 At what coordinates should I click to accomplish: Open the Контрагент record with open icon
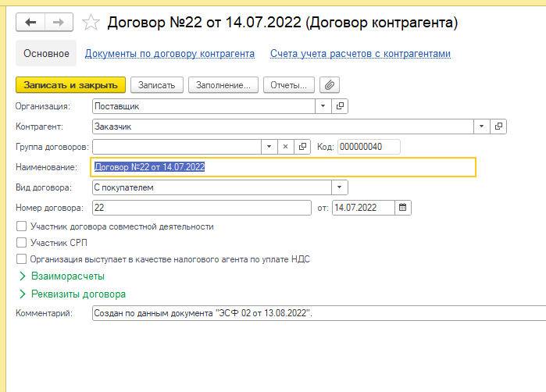(x=498, y=126)
